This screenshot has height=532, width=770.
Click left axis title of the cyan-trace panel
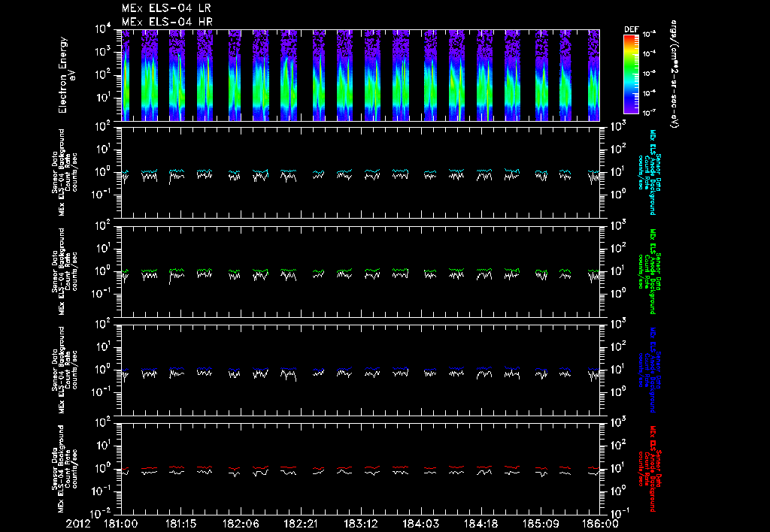point(65,172)
